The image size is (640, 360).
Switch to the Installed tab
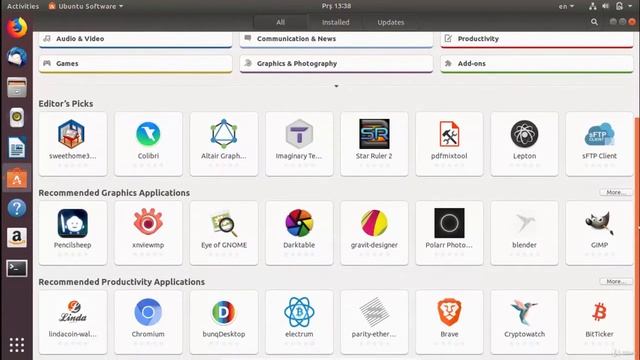click(x=336, y=22)
